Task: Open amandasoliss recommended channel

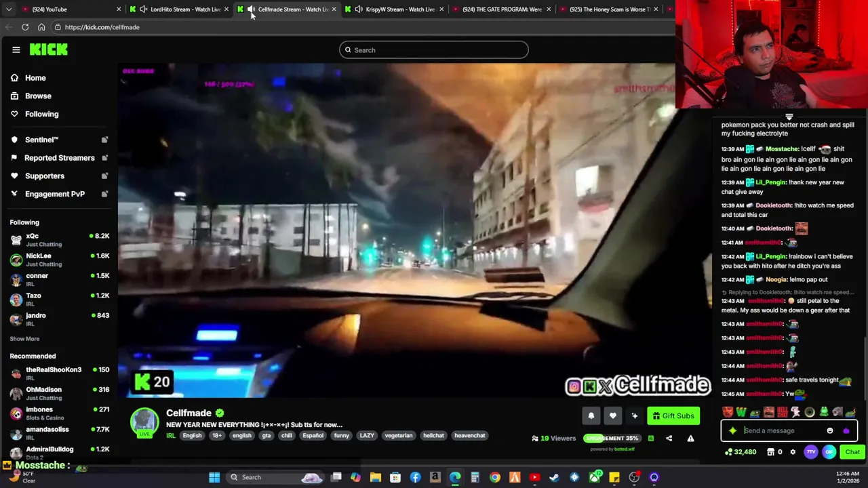Action: [x=60, y=432]
